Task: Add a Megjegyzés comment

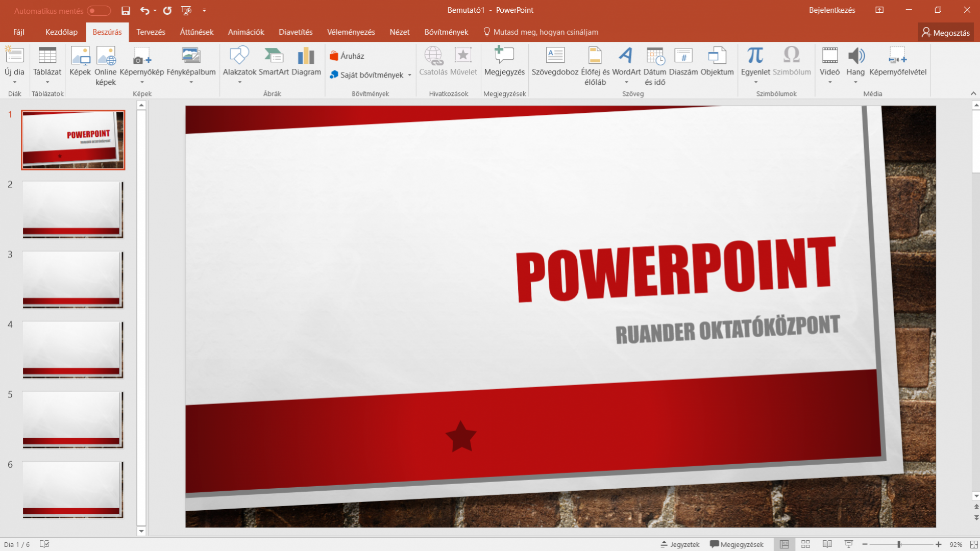Action: pos(504,61)
